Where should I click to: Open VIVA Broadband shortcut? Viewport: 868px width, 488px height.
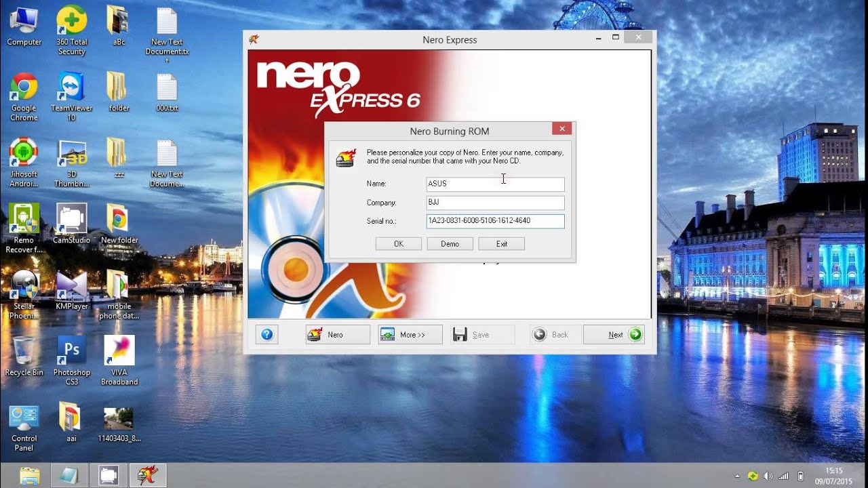tap(119, 361)
